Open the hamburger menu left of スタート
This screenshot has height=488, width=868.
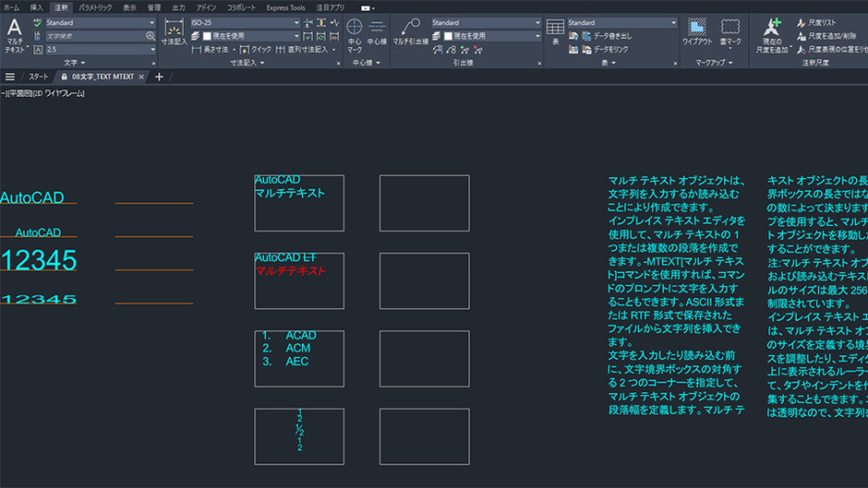(x=10, y=77)
